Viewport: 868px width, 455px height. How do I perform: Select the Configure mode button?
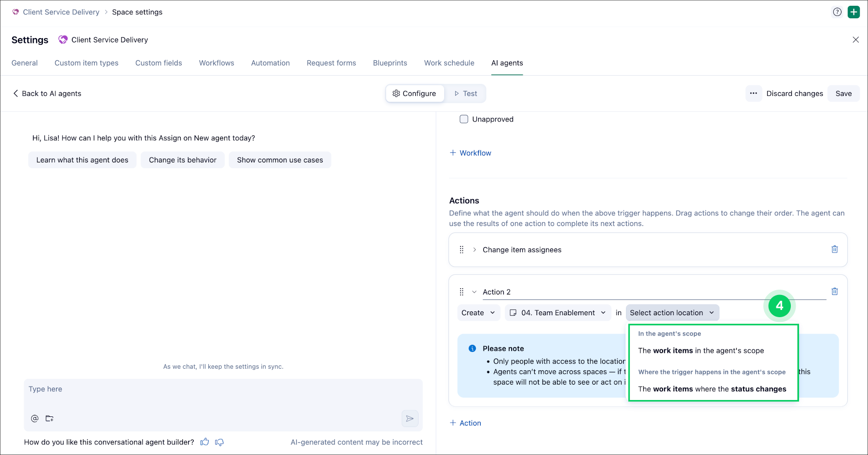[415, 94]
